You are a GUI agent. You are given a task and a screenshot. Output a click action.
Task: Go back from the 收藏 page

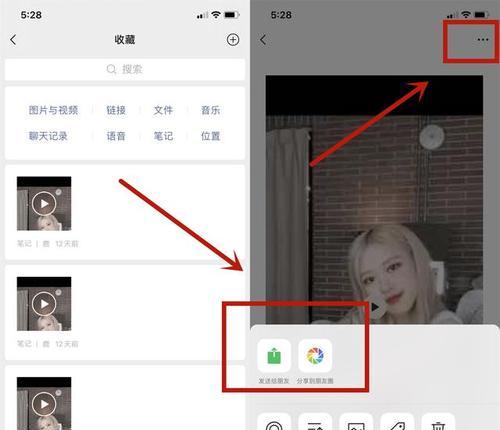tap(13, 40)
